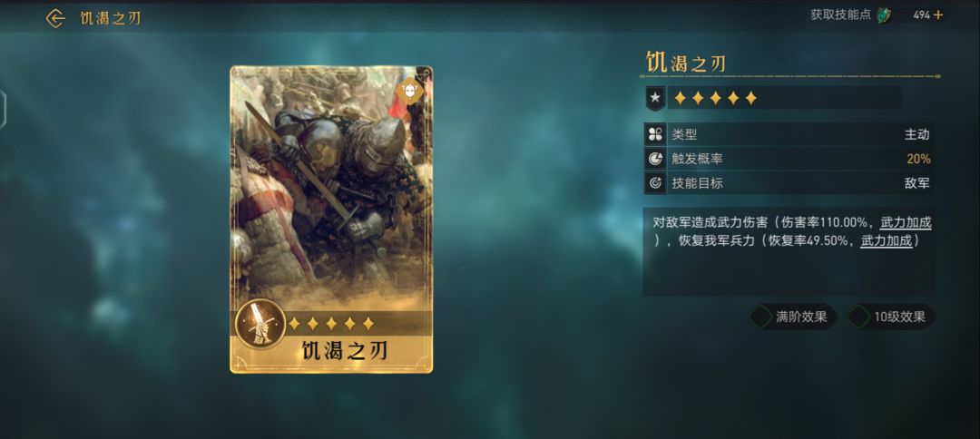Click the 获取技能点 label
This screenshot has width=980, height=439.
pyautogui.click(x=840, y=15)
